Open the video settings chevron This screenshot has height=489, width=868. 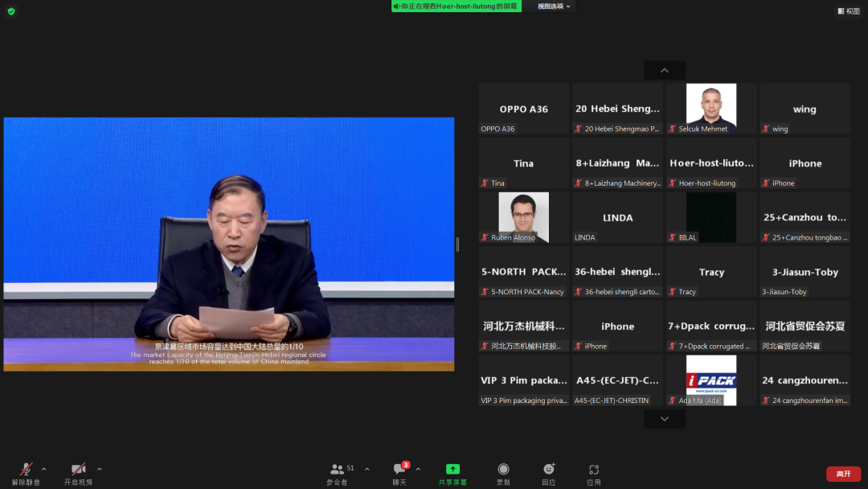click(x=96, y=468)
